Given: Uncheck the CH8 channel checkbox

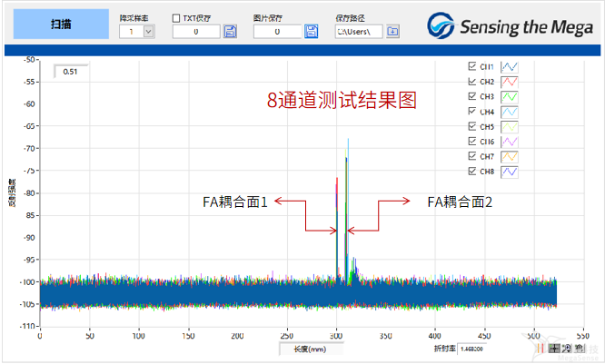Looking at the screenshot, I should click(471, 171).
